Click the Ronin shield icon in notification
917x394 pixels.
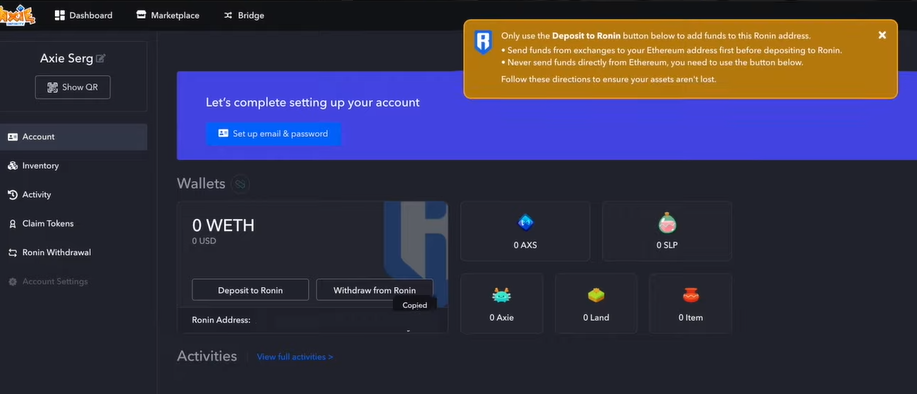click(483, 42)
